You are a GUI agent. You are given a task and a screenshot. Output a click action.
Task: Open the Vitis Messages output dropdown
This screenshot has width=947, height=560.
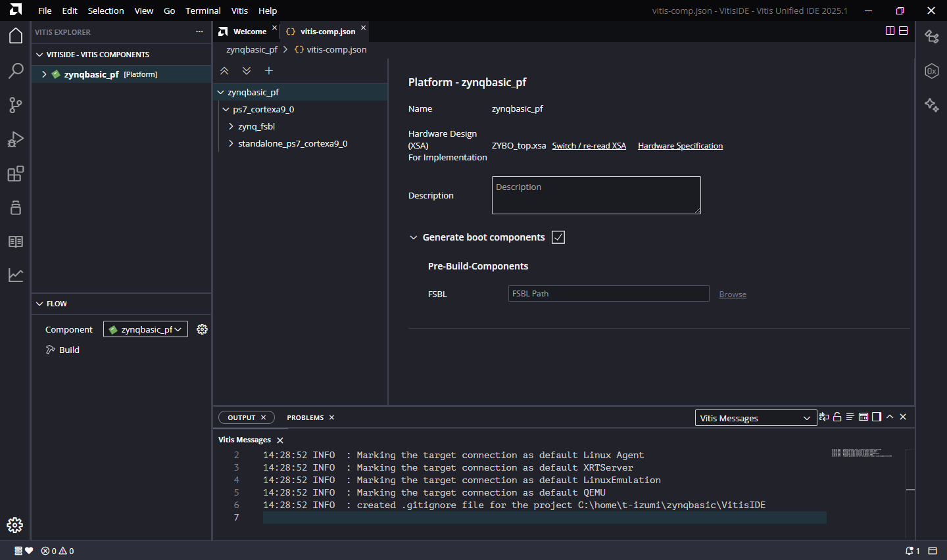pos(756,418)
